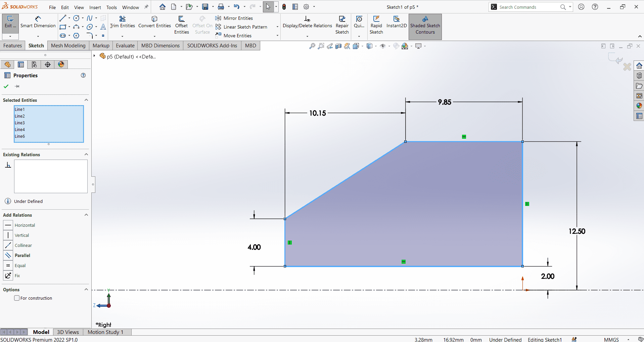This screenshot has width=644, height=342.
Task: Select the 12.50 dimension in the sketch
Action: coord(577,231)
